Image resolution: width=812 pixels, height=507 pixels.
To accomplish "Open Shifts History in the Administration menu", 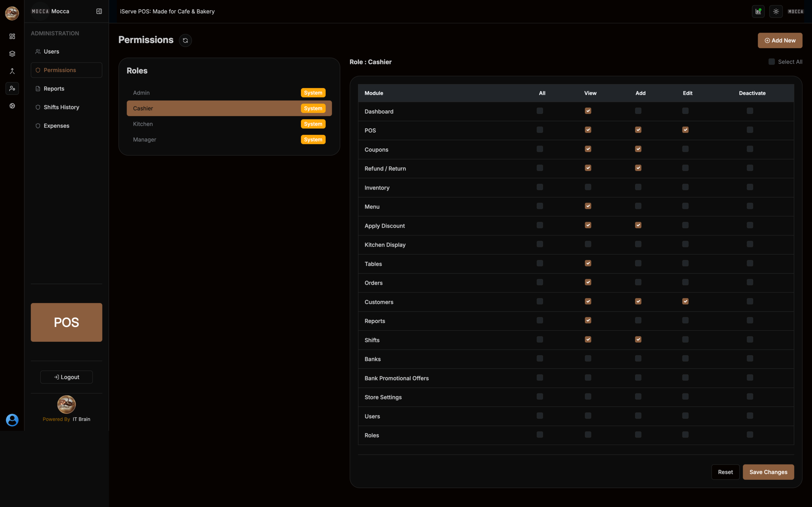I will pyautogui.click(x=62, y=107).
